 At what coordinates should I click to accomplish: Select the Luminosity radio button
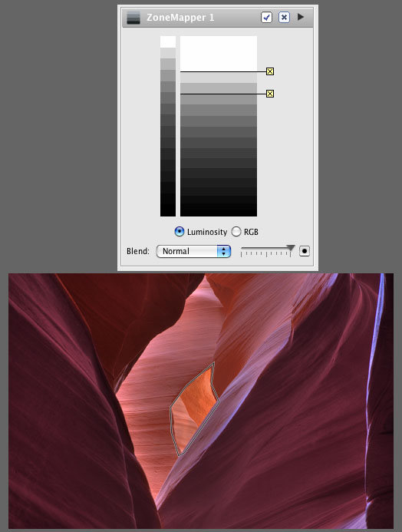click(180, 232)
